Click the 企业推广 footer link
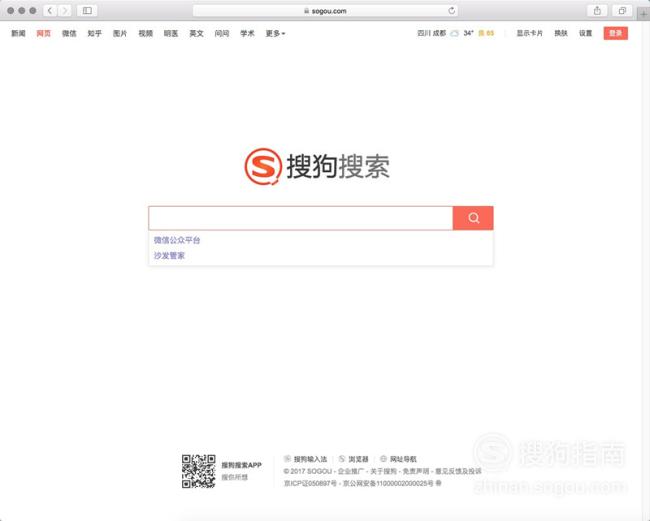Screen dimensions: 650x521 click(x=351, y=471)
